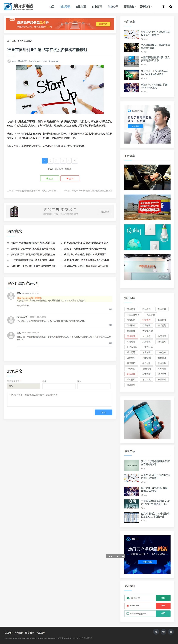Image resolution: width=178 pixels, height=644 pixels.
Task: Open the 2016 road sign article thumbnail
Action: [132, 74]
